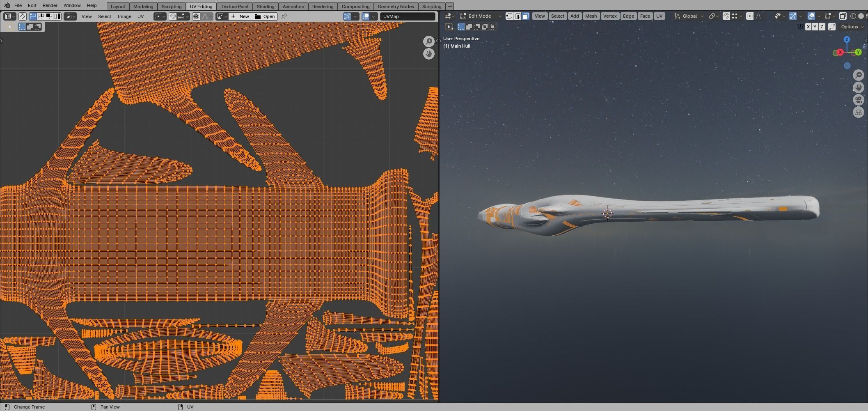Select UV vertex selection mode
This screenshot has width=868, height=411.
33,16
